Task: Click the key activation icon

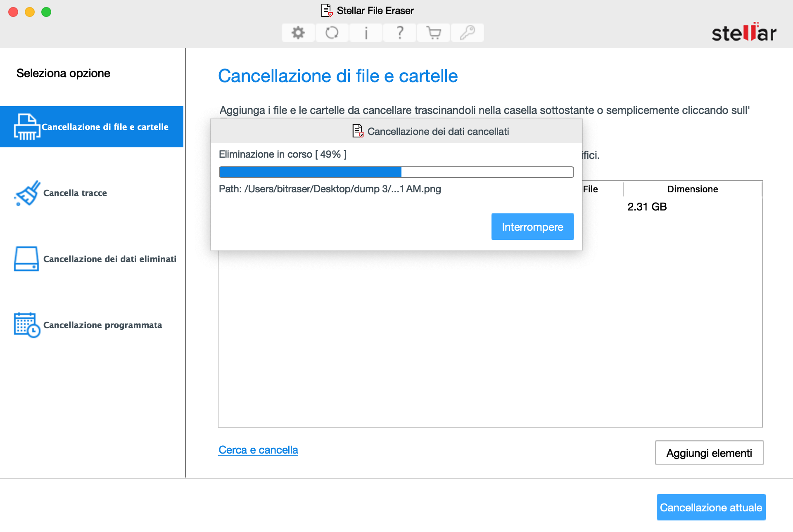Action: [x=468, y=33]
